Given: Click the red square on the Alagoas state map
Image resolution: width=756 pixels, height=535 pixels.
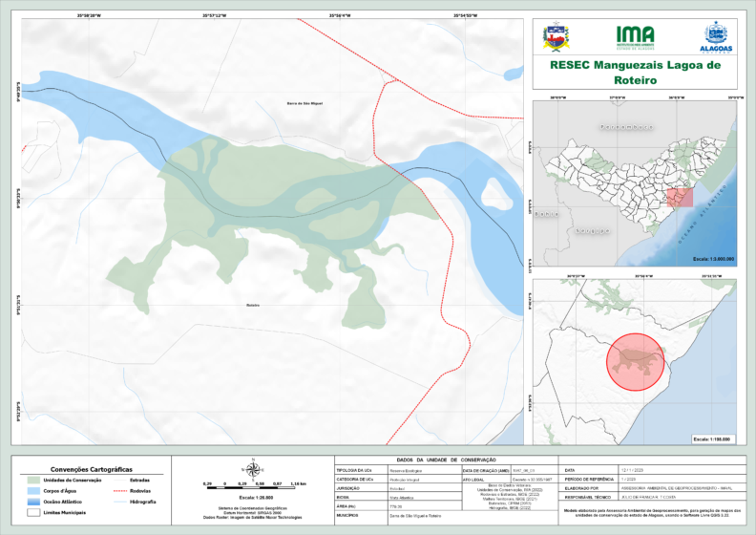Looking at the screenshot, I should (680, 198).
